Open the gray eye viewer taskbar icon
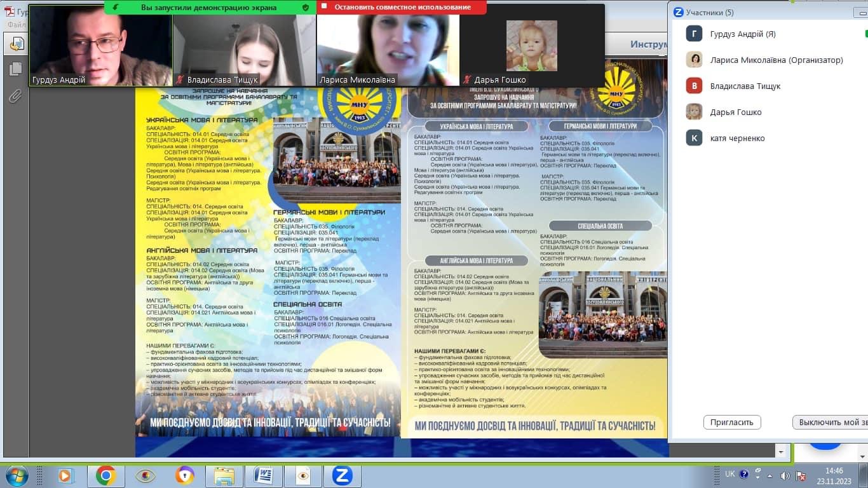The width and height of the screenshot is (868, 488). coord(146,475)
